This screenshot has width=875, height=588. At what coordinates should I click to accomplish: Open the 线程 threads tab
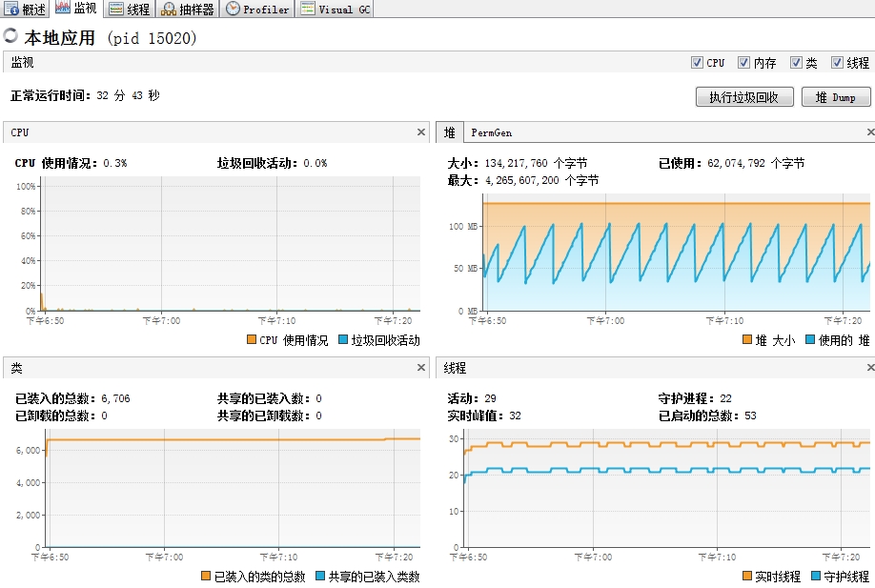pos(130,9)
